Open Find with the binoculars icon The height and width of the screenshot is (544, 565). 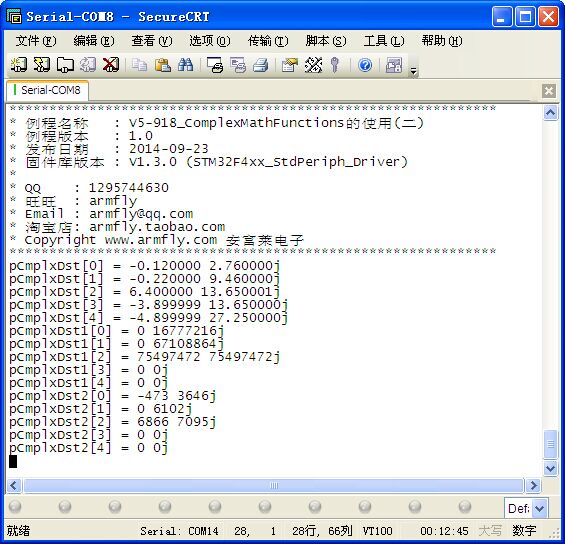[186, 65]
